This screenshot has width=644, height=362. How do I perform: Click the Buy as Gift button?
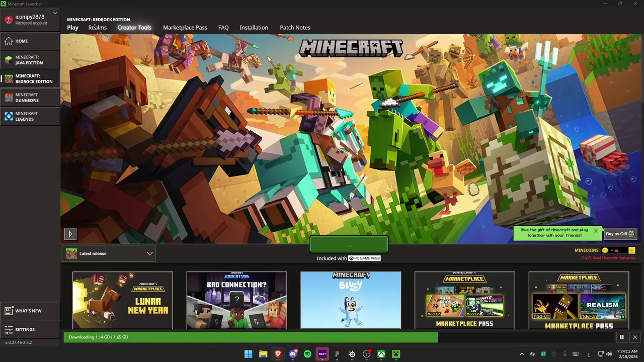click(x=620, y=234)
